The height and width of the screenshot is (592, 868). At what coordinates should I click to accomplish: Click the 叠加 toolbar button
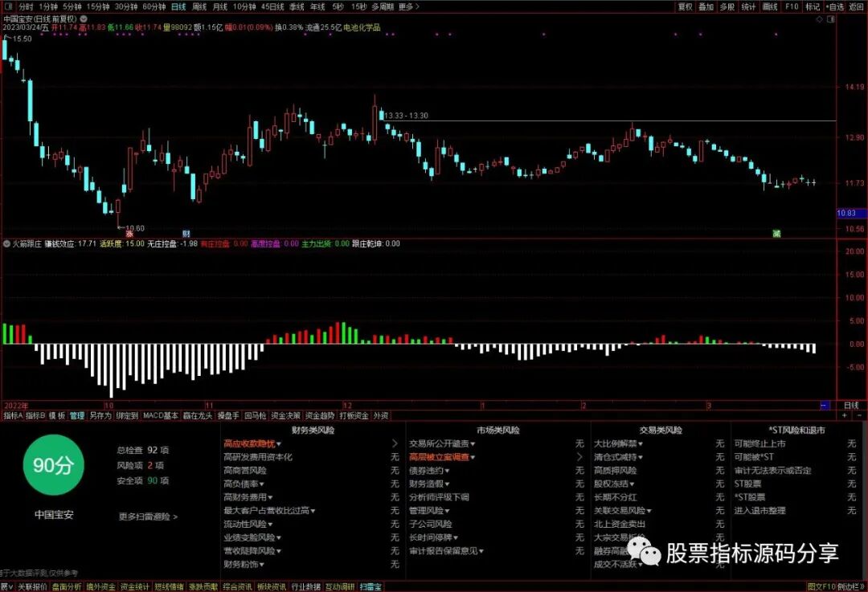706,6
